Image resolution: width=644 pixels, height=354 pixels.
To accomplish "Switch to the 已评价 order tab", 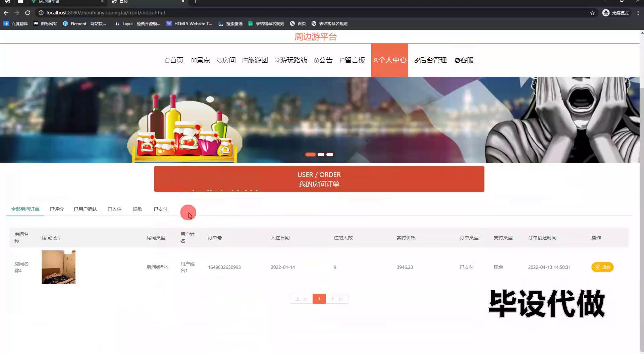I will 56,209.
